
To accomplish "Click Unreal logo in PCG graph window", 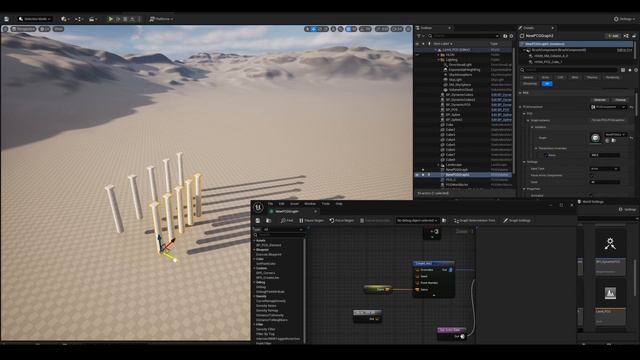I will [259, 207].
